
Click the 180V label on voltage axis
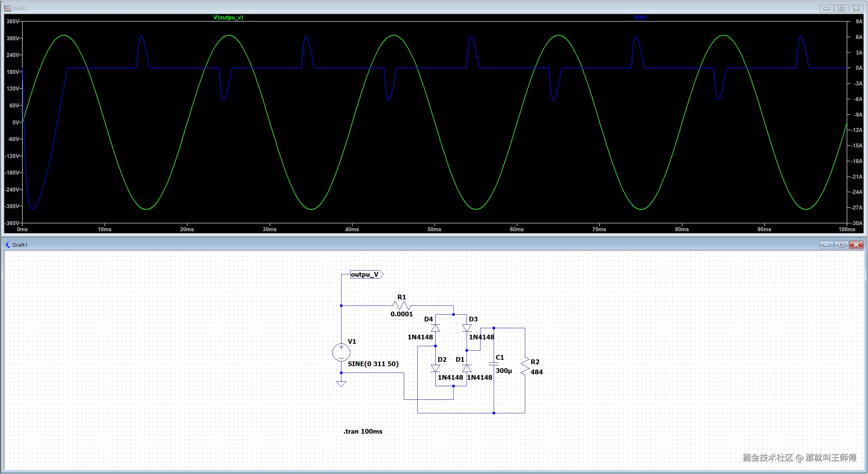pyautogui.click(x=13, y=72)
